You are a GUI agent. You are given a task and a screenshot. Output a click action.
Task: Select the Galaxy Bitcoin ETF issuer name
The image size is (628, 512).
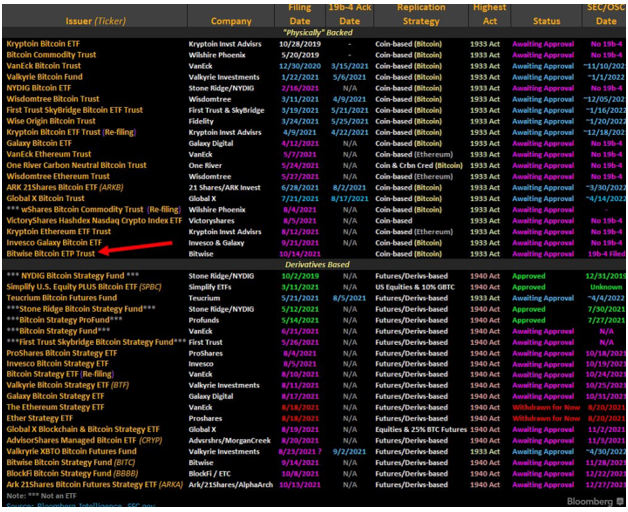(x=39, y=143)
